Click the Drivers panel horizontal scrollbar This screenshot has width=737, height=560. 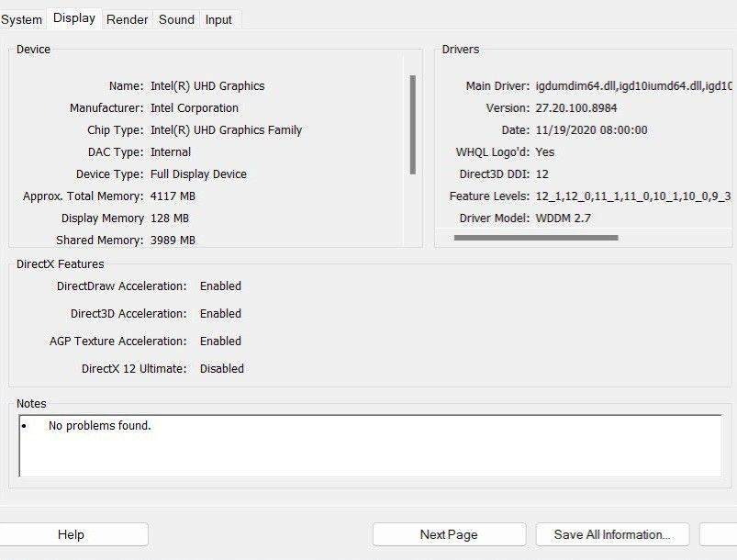pos(536,238)
